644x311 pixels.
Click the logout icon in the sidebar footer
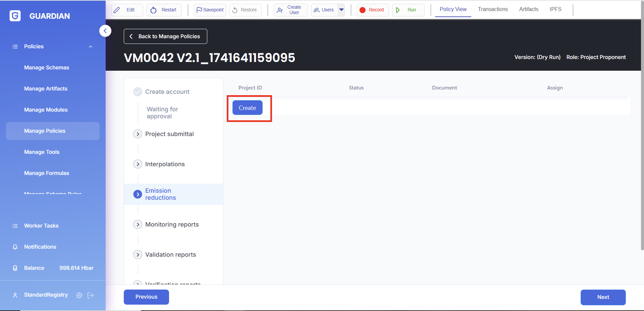91,295
